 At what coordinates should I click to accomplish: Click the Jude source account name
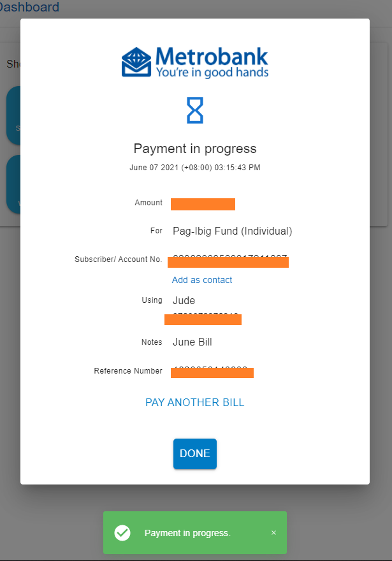click(184, 300)
